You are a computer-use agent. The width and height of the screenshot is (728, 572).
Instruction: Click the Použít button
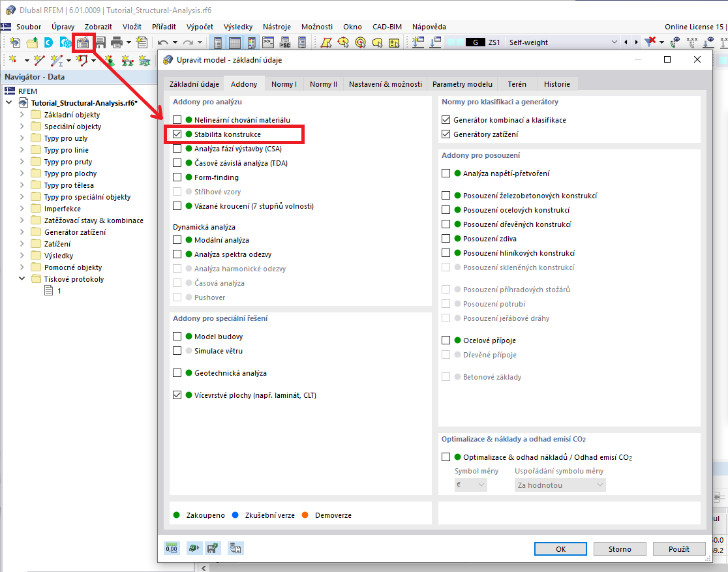pyautogui.click(x=679, y=549)
